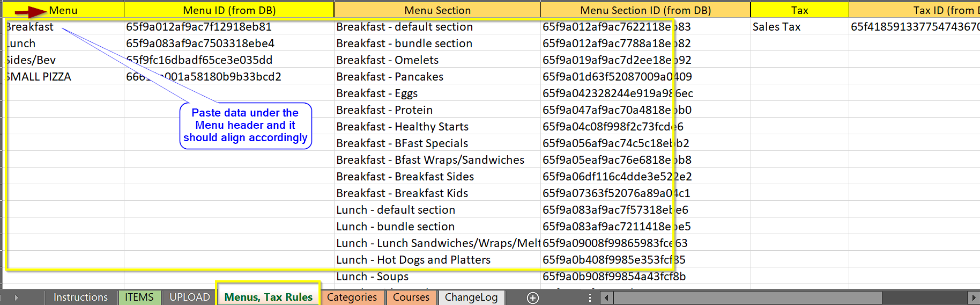Click horizontal scrollbar right arrow
Screen dimensions: 980x305
click(x=974, y=297)
